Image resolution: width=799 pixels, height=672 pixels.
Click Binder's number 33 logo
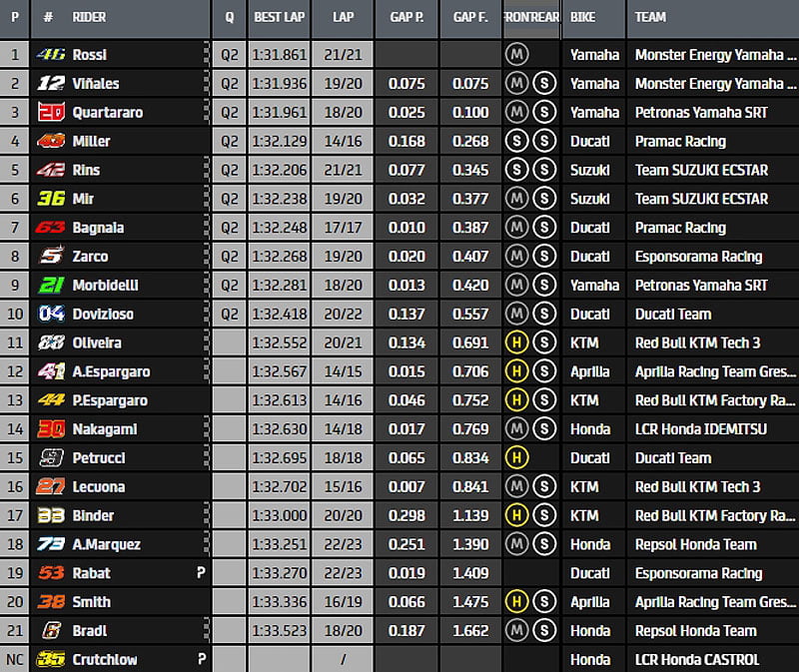pyautogui.click(x=51, y=515)
